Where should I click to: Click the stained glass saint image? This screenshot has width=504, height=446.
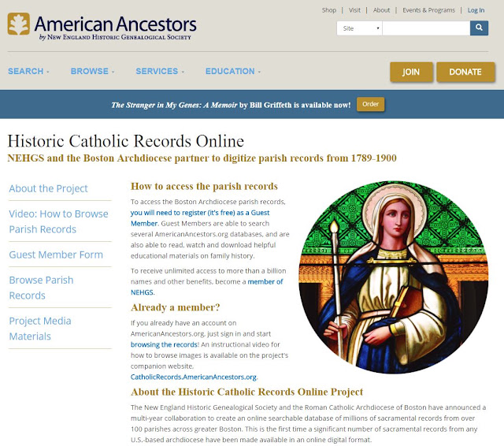click(394, 277)
